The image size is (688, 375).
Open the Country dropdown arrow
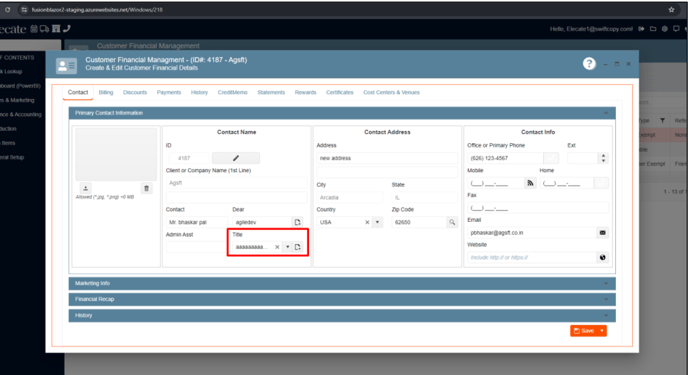377,222
